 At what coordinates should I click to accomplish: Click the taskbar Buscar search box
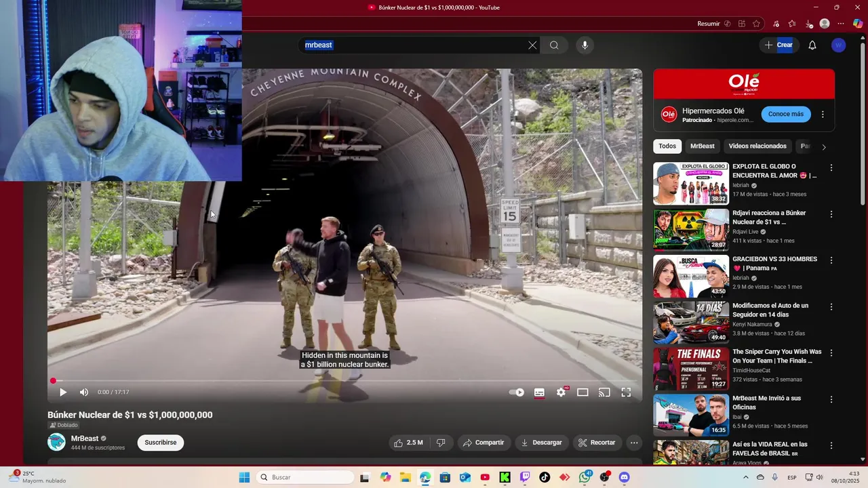click(x=305, y=477)
